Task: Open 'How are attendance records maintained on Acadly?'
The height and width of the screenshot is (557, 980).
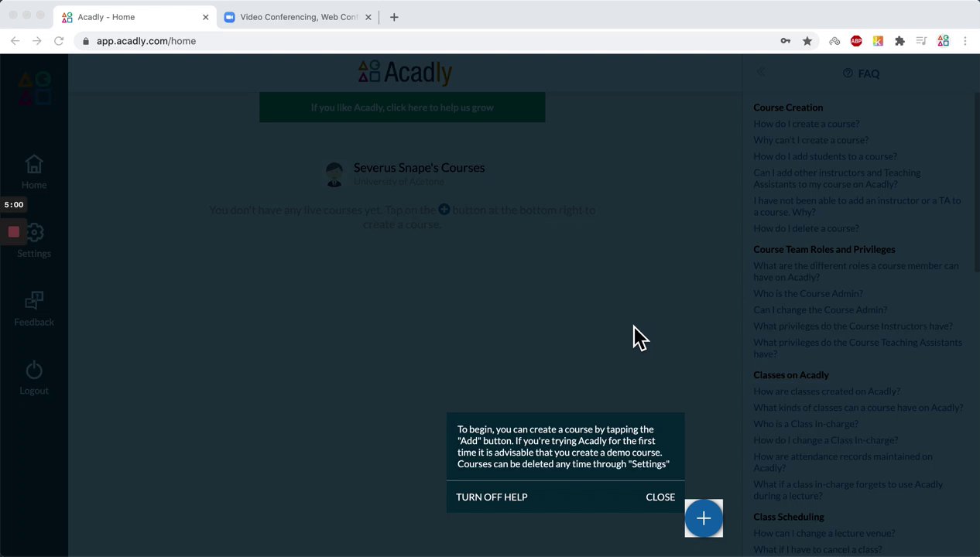Action: pos(842,462)
